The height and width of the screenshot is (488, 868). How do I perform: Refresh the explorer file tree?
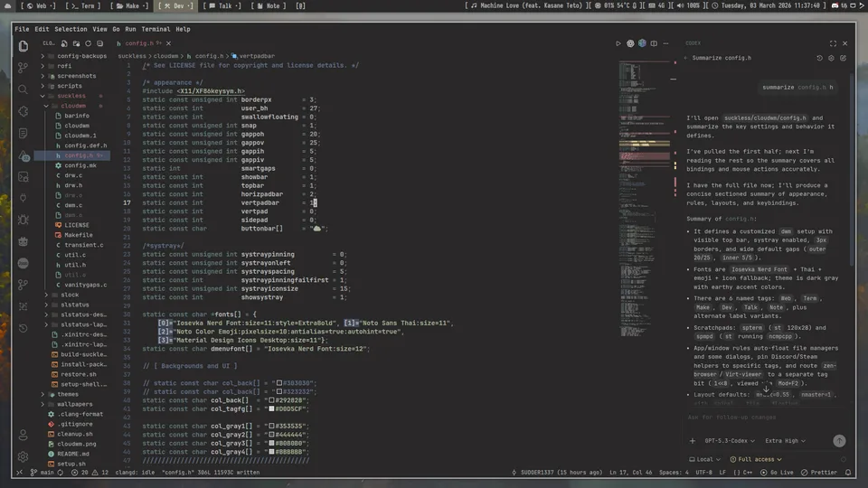(88, 43)
